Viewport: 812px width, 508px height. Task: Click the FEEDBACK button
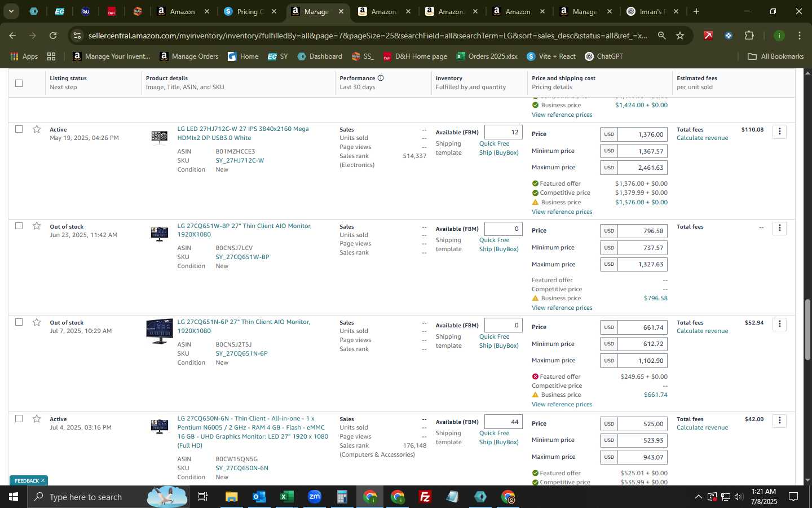[29, 480]
